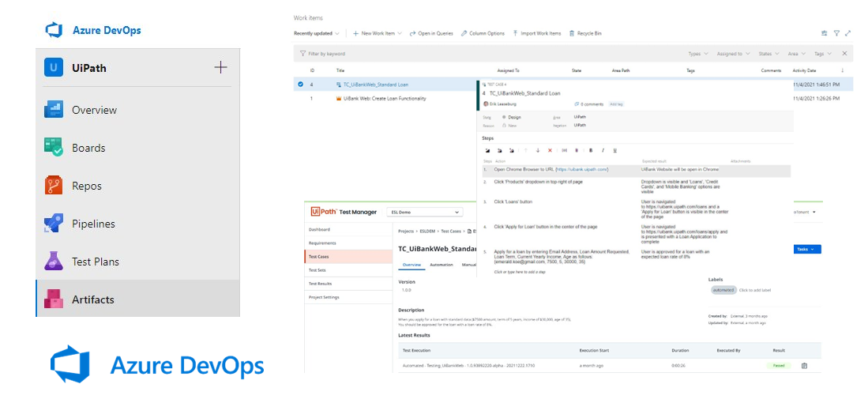Image resolution: width=868 pixels, height=418 pixels.
Task: Click the blue UiPath project tile icon
Action: pos(54,68)
